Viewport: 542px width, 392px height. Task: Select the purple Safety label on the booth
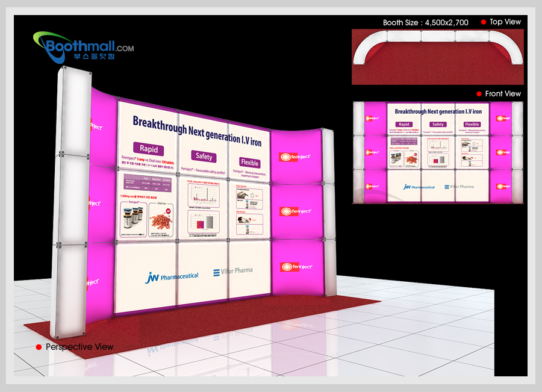(204, 157)
